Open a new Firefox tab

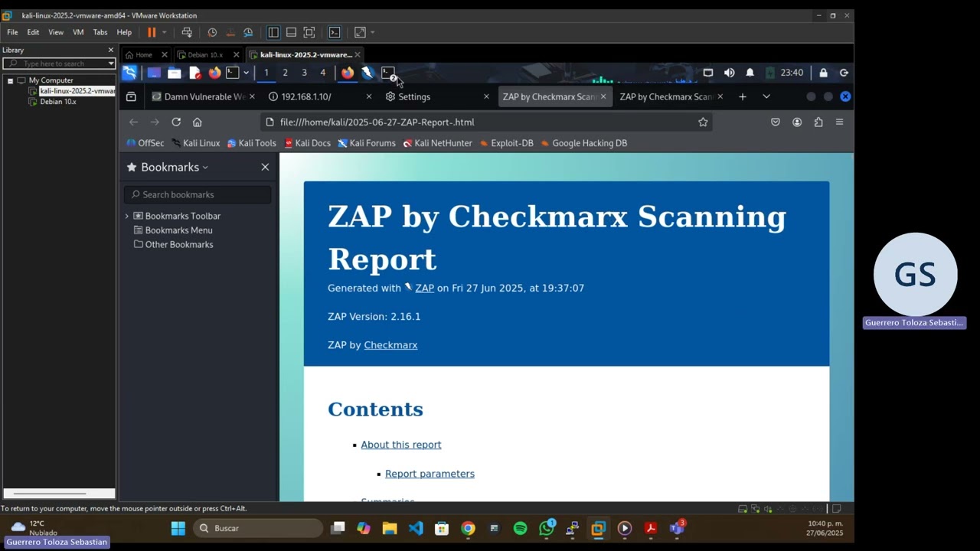point(742,96)
